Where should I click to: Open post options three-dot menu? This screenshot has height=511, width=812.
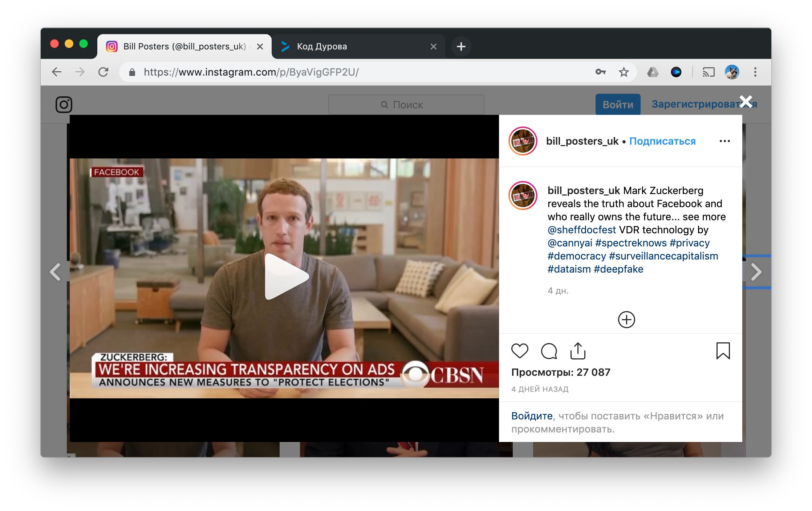pos(724,141)
